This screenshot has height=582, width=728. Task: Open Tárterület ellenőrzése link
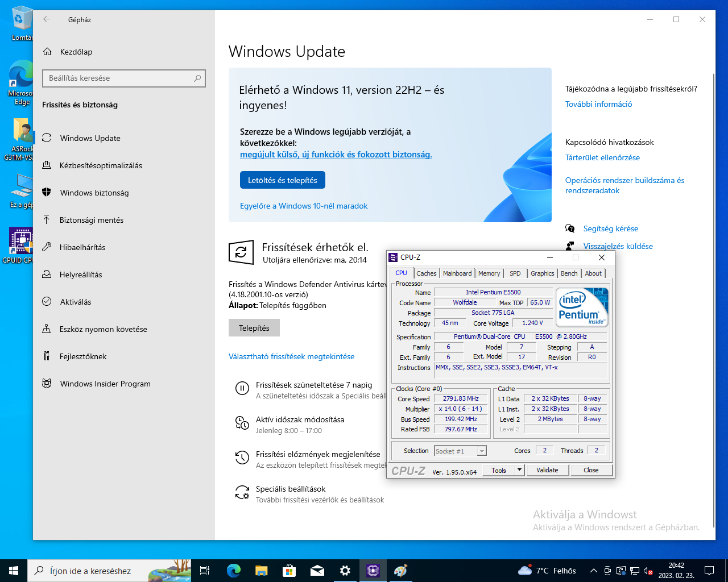coord(602,157)
